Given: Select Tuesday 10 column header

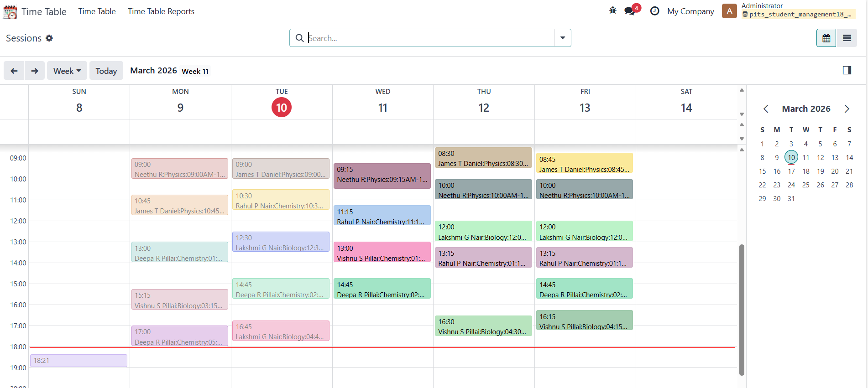Looking at the screenshot, I should pyautogui.click(x=282, y=103).
